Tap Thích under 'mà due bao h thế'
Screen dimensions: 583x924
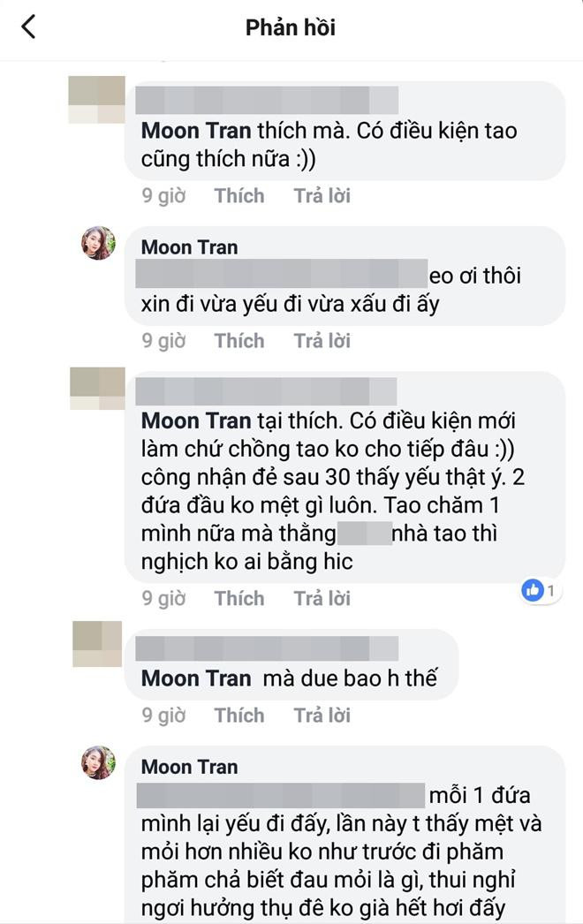[238, 716]
